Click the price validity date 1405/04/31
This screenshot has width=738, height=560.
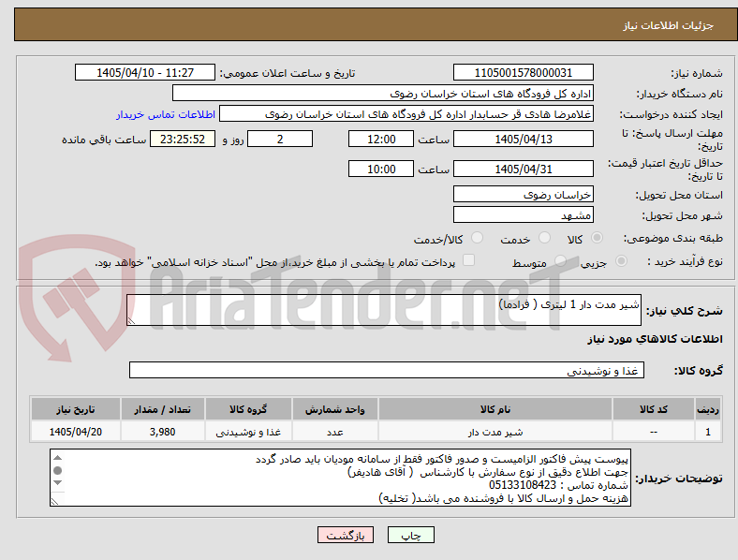pyautogui.click(x=523, y=169)
